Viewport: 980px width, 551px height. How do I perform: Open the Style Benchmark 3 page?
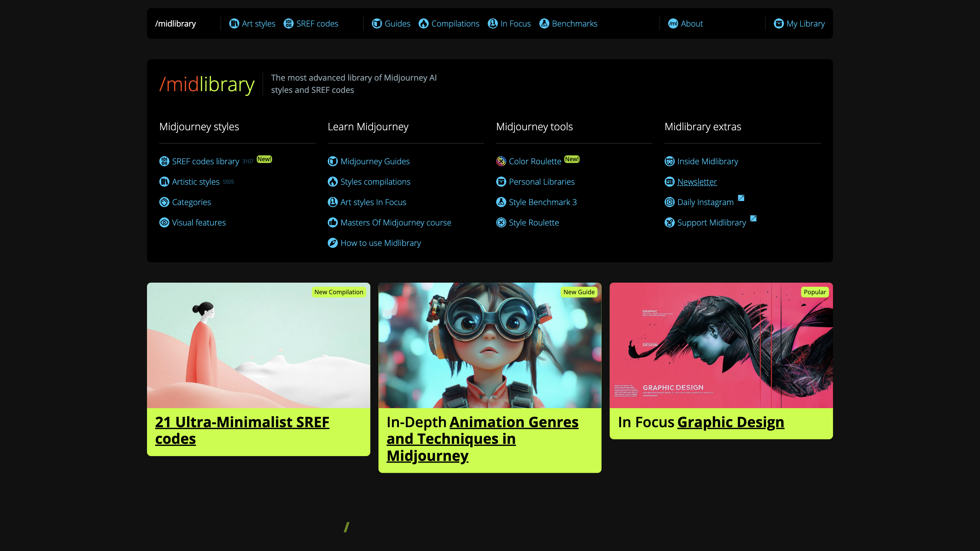click(542, 202)
